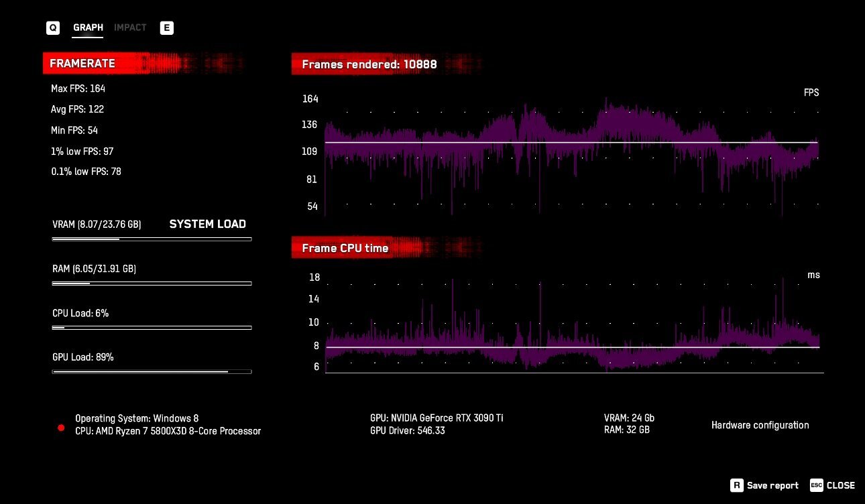
Task: Click the 164 axis label on FPS graph
Action: [x=310, y=99]
